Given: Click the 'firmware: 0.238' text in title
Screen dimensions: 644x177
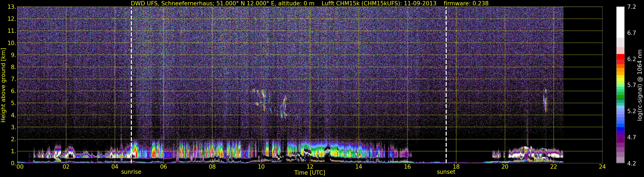Looking at the screenshot, I should tap(466, 3).
